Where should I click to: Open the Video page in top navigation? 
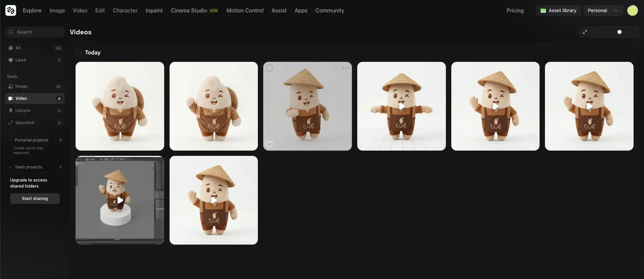pos(80,10)
